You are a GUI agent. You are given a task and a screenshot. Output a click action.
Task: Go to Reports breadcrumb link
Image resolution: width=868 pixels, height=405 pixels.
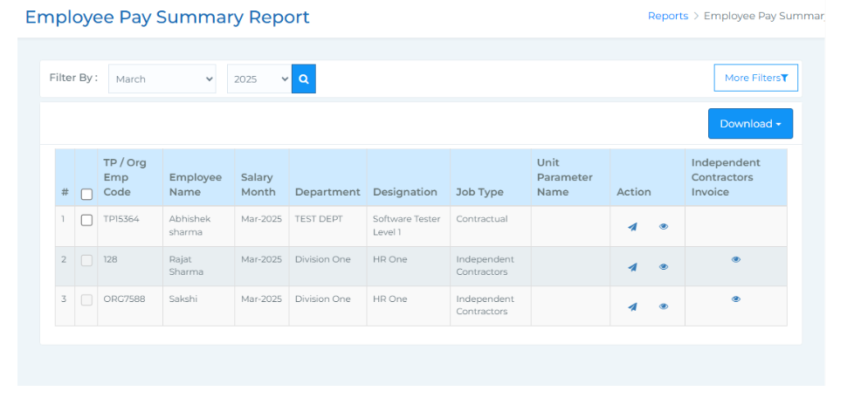pos(667,16)
